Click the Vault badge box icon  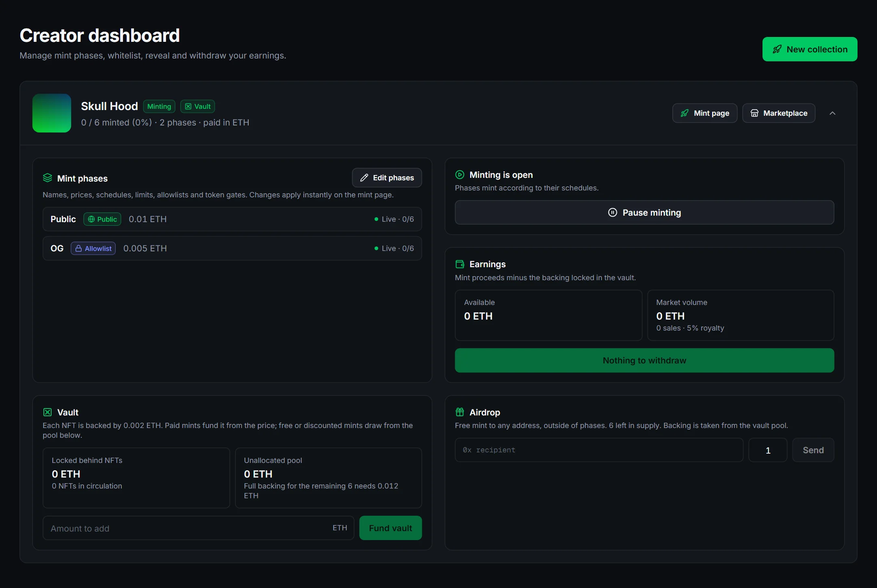[188, 106]
